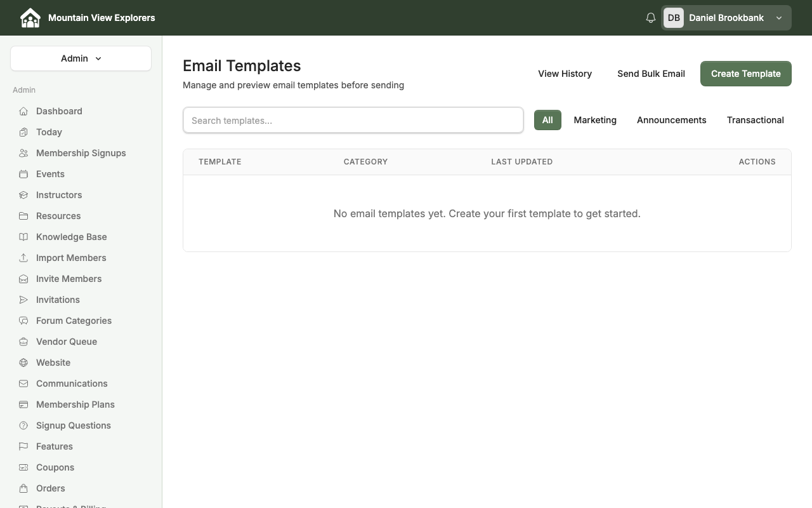This screenshot has width=812, height=508.
Task: Open Membership Signups label
Action: click(81, 153)
